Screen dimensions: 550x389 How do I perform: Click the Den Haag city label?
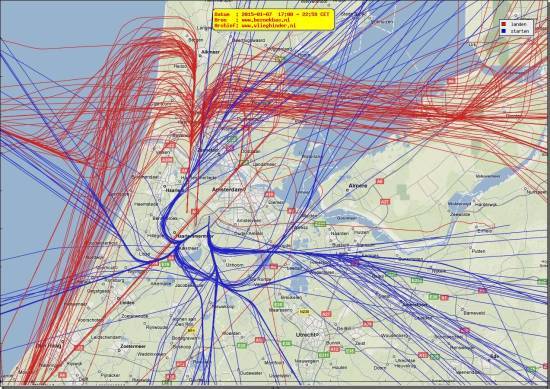coord(49,346)
